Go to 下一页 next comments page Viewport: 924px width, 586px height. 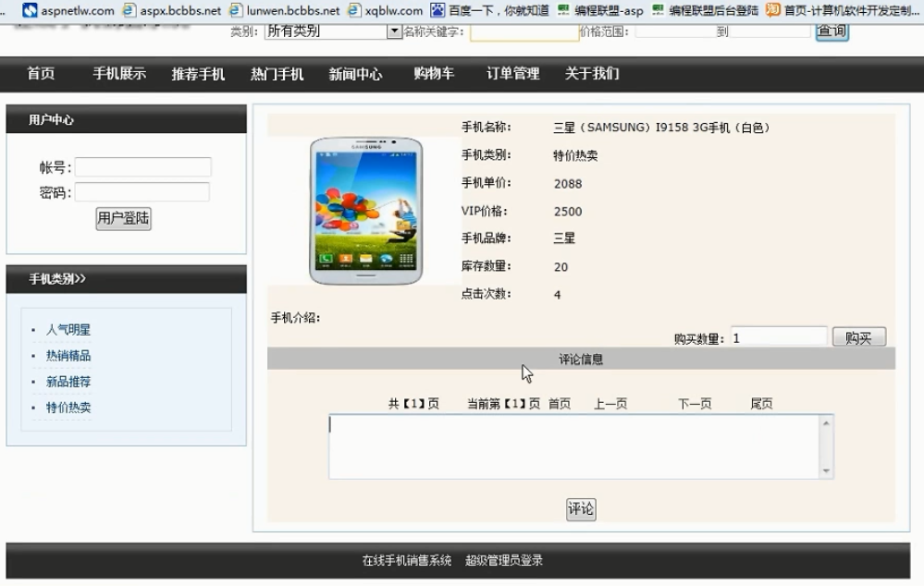pos(695,404)
